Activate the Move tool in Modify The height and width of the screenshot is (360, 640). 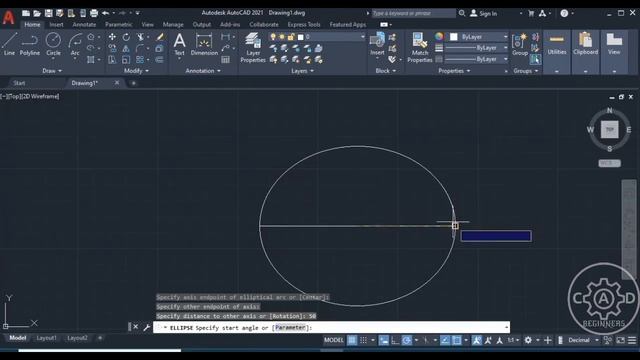pyautogui.click(x=112, y=37)
